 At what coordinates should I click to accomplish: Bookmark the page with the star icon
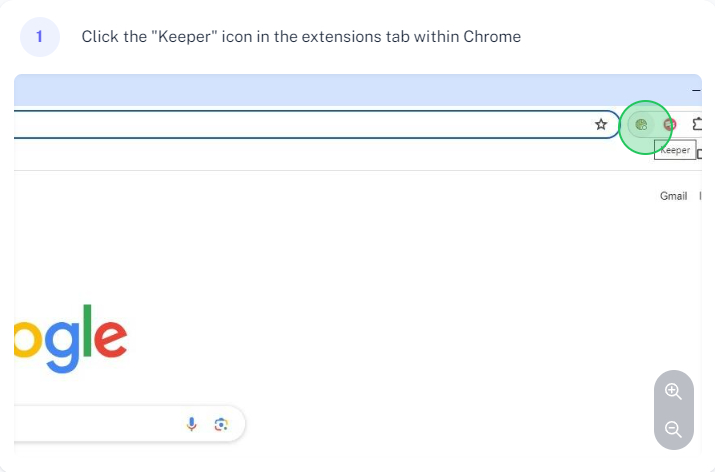(601, 124)
